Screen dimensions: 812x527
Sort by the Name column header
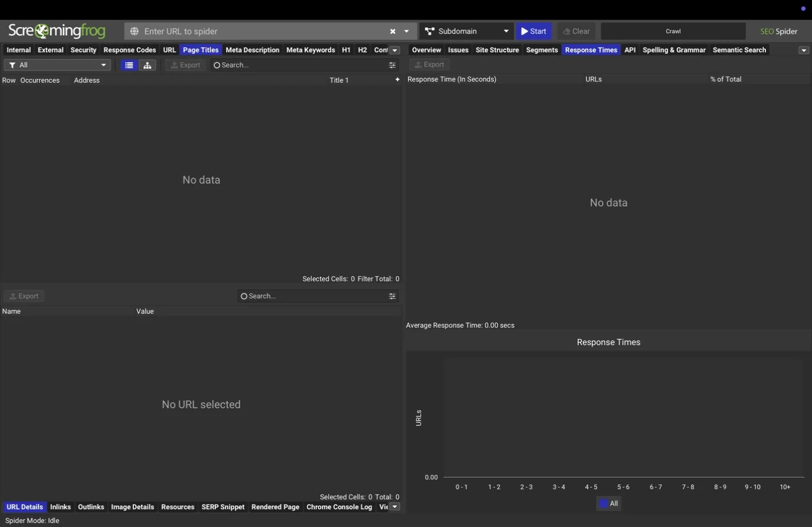pos(11,312)
